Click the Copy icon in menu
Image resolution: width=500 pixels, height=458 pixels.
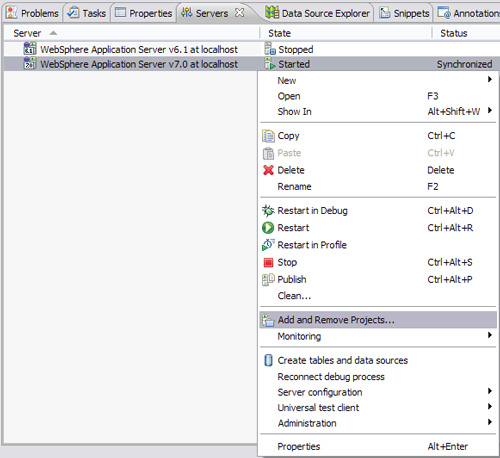[268, 136]
